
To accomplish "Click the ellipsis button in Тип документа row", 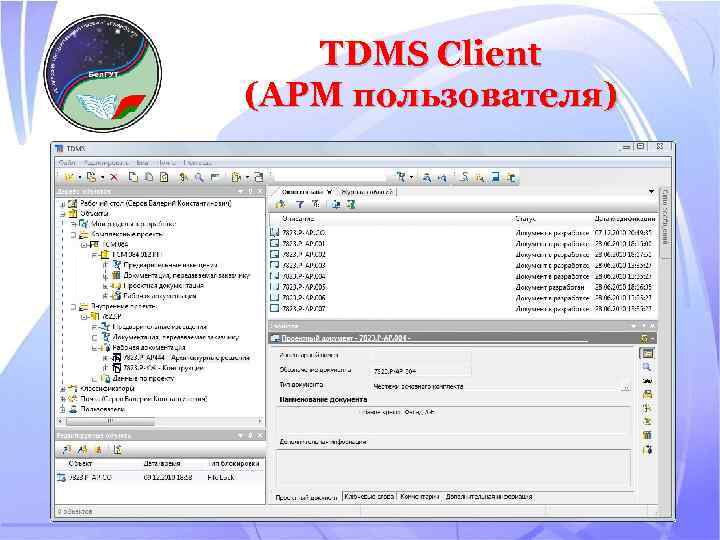I will (x=625, y=387).
